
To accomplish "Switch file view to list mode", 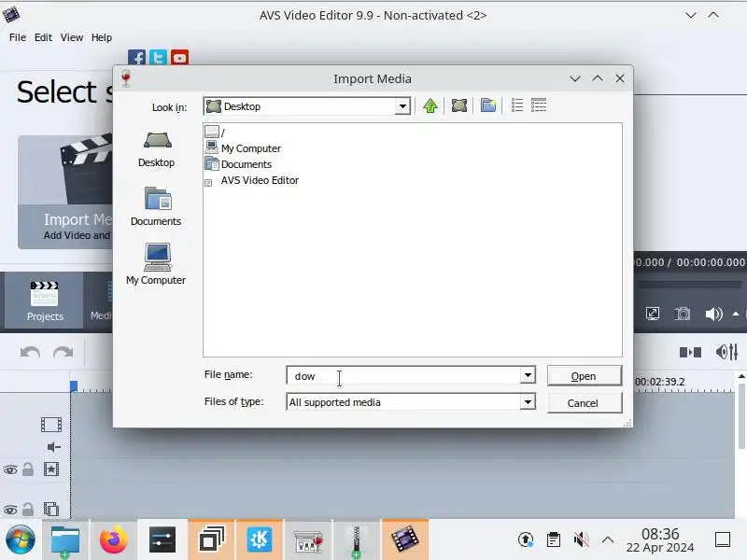I will [517, 105].
